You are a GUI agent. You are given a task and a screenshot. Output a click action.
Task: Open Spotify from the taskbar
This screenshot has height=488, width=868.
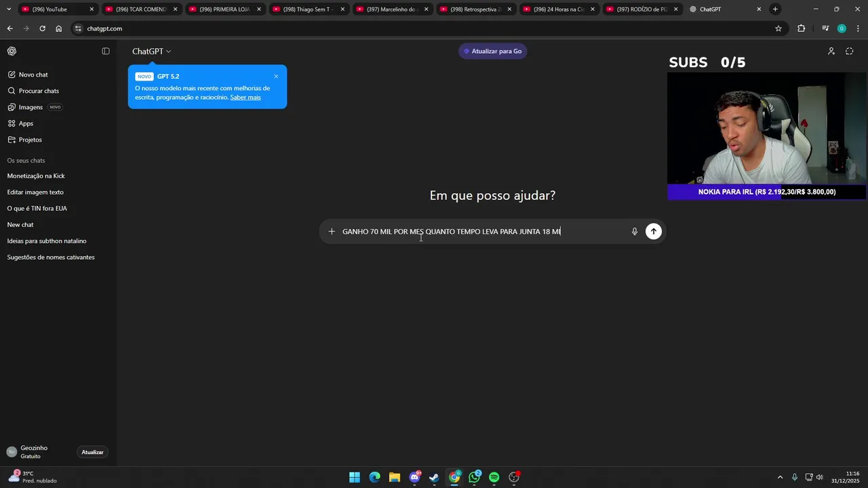(x=494, y=477)
